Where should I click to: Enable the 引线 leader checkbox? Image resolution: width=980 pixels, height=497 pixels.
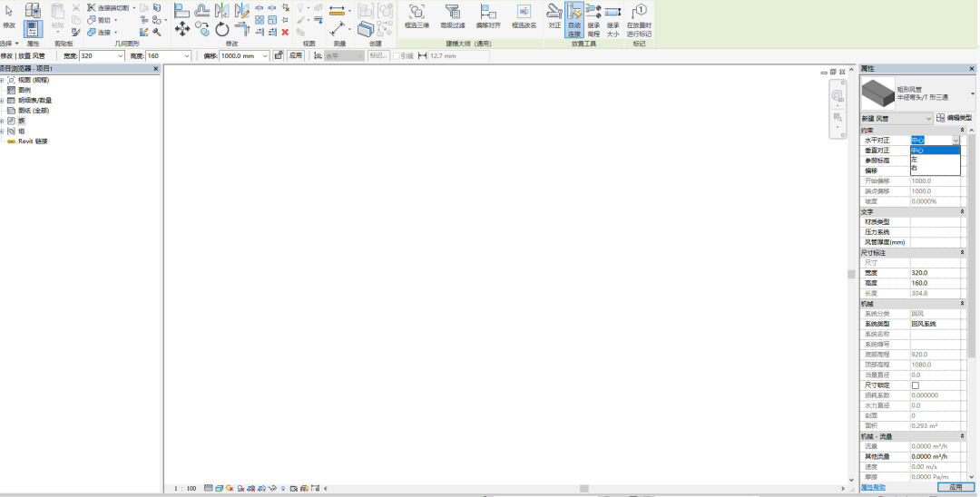click(x=397, y=56)
